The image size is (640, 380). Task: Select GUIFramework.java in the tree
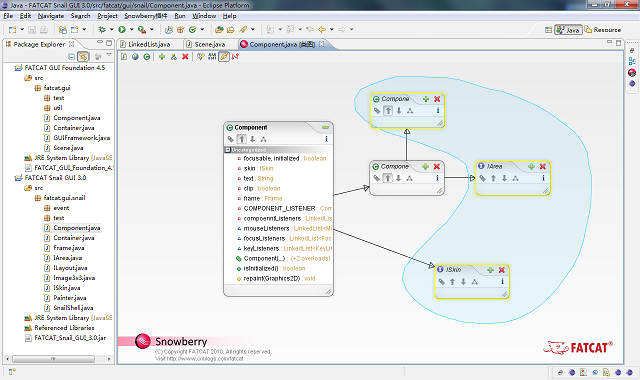[x=82, y=138]
